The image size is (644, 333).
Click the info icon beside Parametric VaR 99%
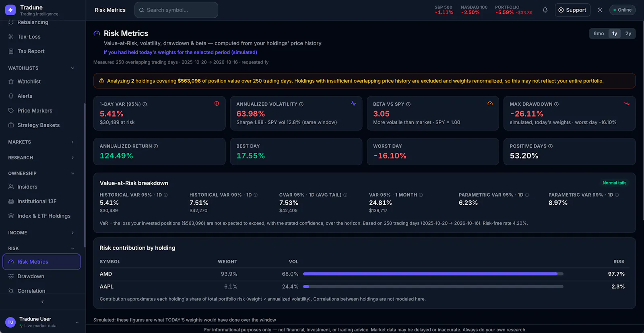coord(617,195)
